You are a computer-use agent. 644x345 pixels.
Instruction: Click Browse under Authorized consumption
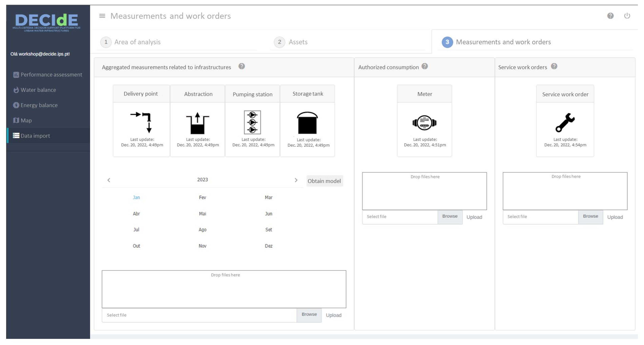450,216
